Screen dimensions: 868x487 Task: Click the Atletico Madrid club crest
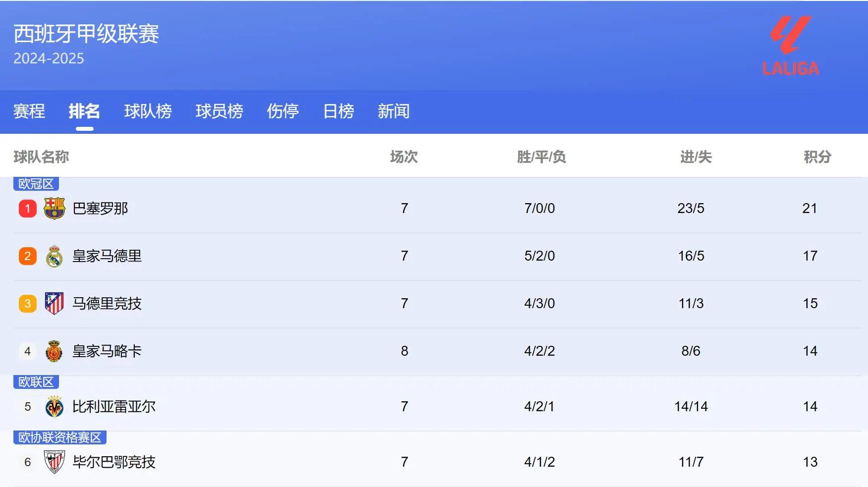(54, 304)
